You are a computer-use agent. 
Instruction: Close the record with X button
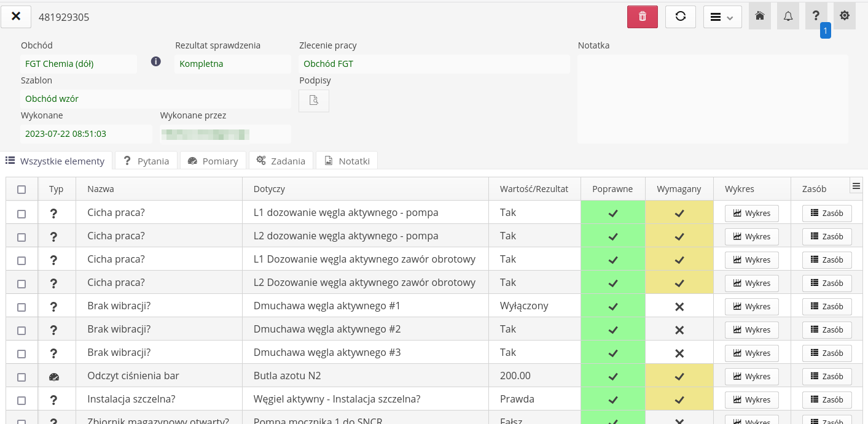16,17
